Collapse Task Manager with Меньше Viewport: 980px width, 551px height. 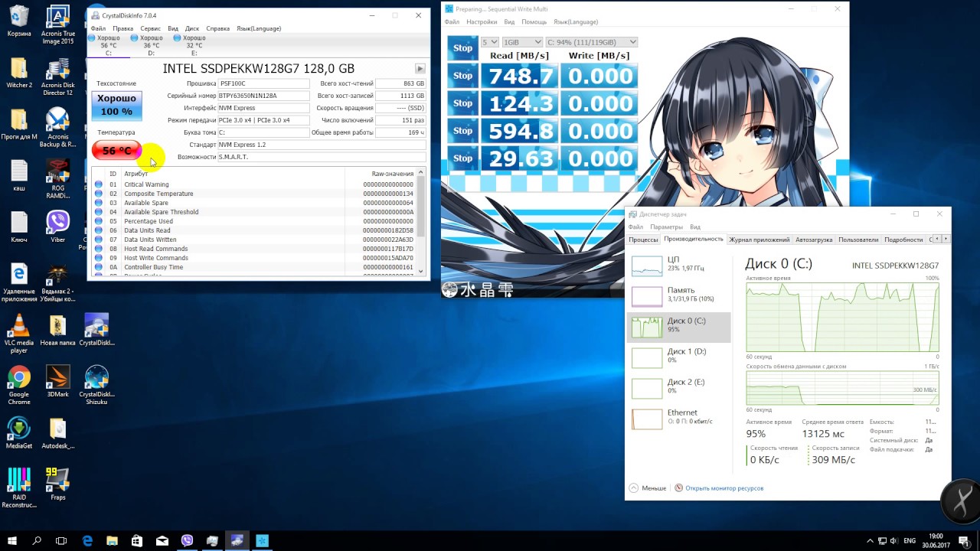click(x=648, y=487)
